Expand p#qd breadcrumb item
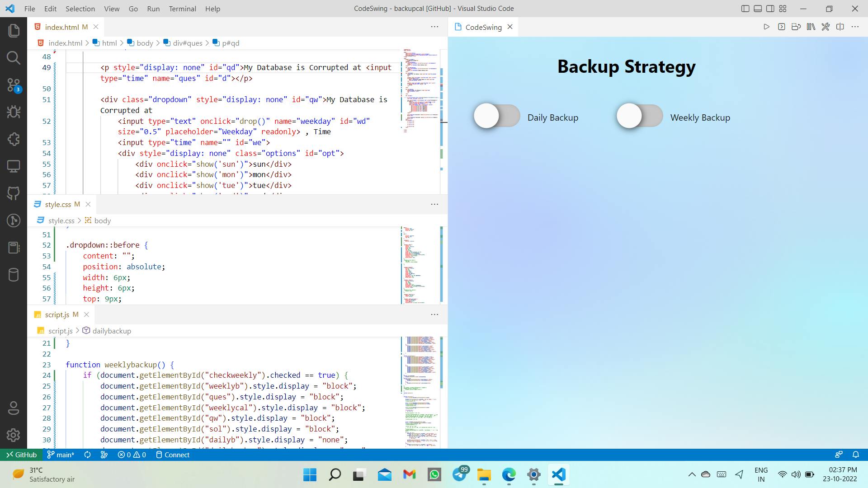The width and height of the screenshot is (868, 488). point(226,43)
